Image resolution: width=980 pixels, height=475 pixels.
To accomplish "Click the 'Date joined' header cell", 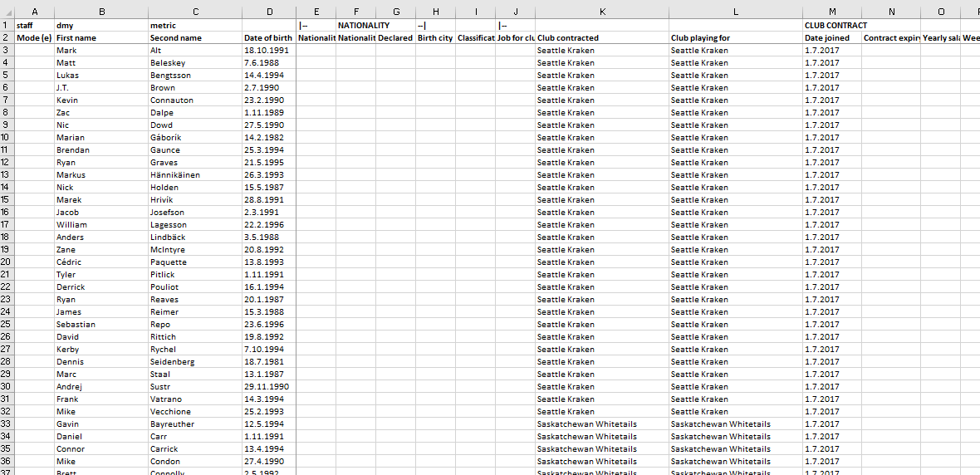I will click(832, 38).
